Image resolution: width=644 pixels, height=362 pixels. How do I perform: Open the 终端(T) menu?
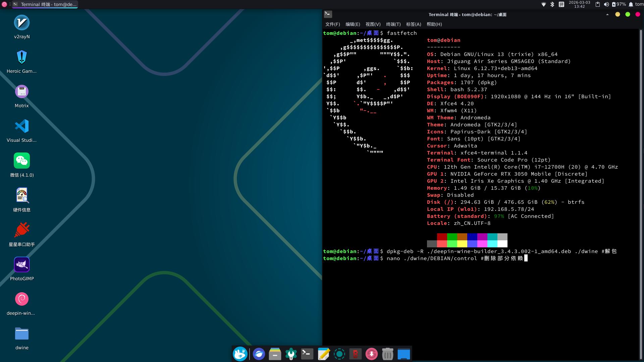[393, 24]
